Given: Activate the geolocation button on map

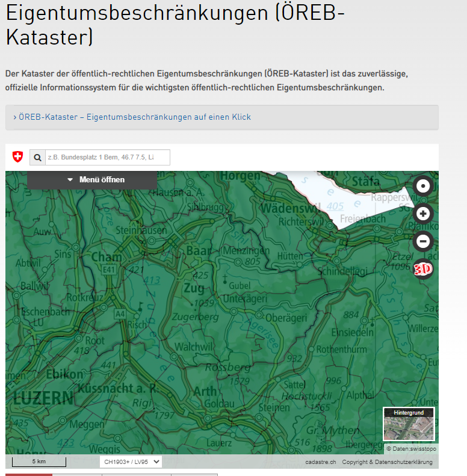Looking at the screenshot, I should point(423,186).
